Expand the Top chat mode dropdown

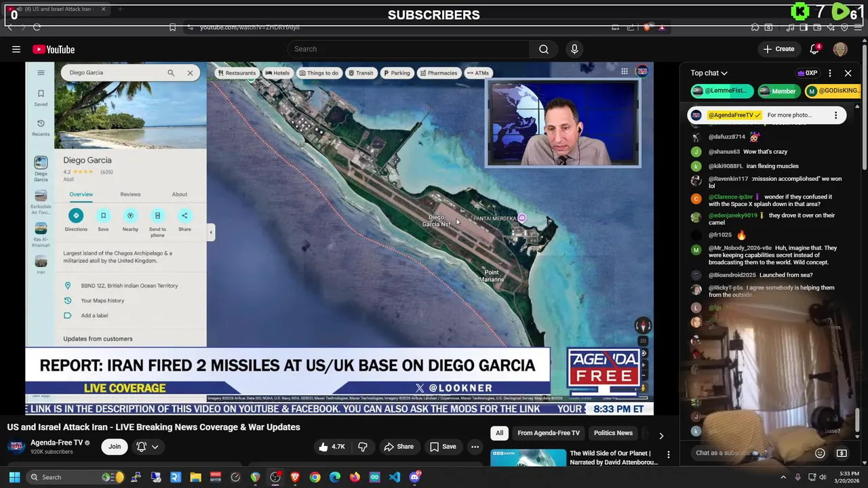click(709, 73)
